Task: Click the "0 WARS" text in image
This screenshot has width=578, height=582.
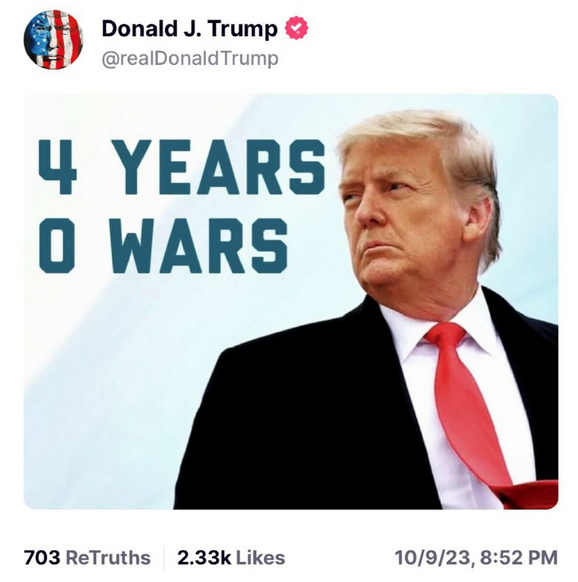Action: pyautogui.click(x=163, y=246)
